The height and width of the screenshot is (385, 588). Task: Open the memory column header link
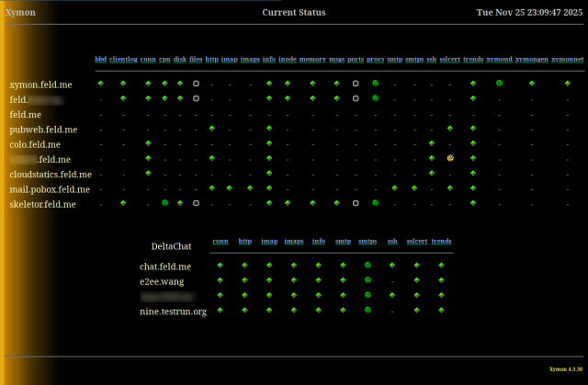[x=311, y=59]
